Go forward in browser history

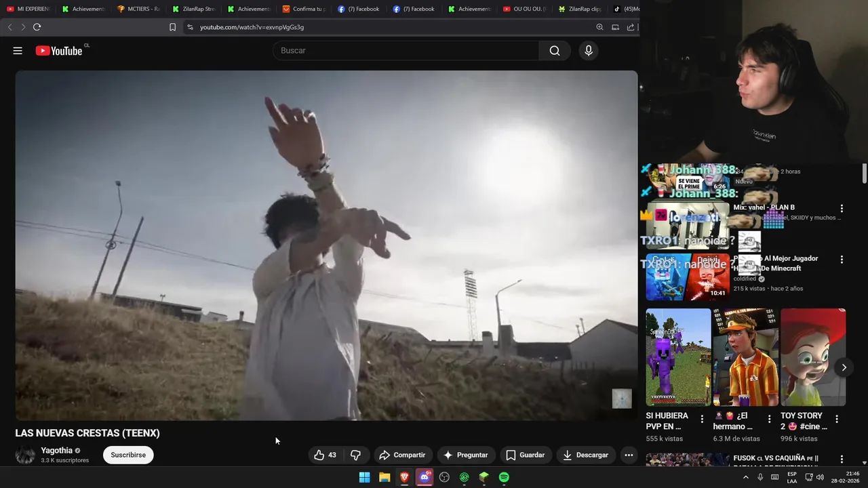pyautogui.click(x=23, y=27)
